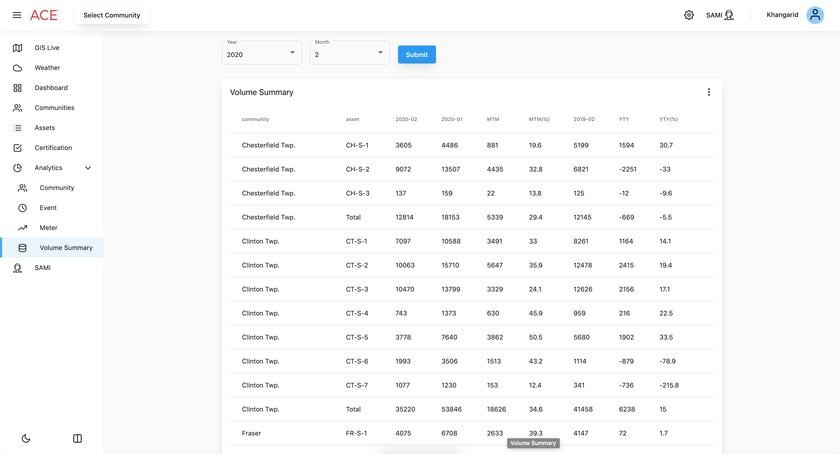Viewport: 840px width, 454px height.
Task: Open GIS Live map view
Action: [47, 48]
